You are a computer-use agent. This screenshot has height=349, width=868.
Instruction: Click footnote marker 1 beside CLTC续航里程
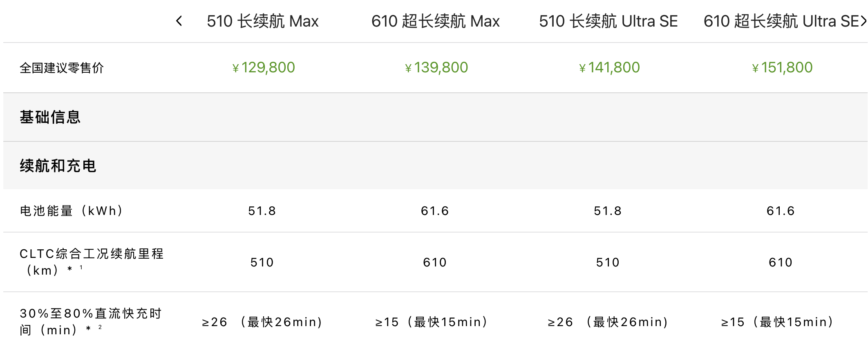pyautogui.click(x=80, y=268)
